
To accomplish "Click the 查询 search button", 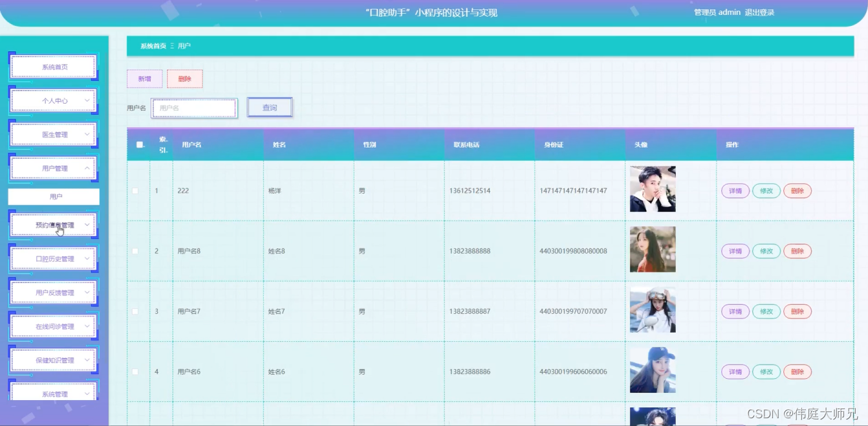I will click(x=270, y=108).
